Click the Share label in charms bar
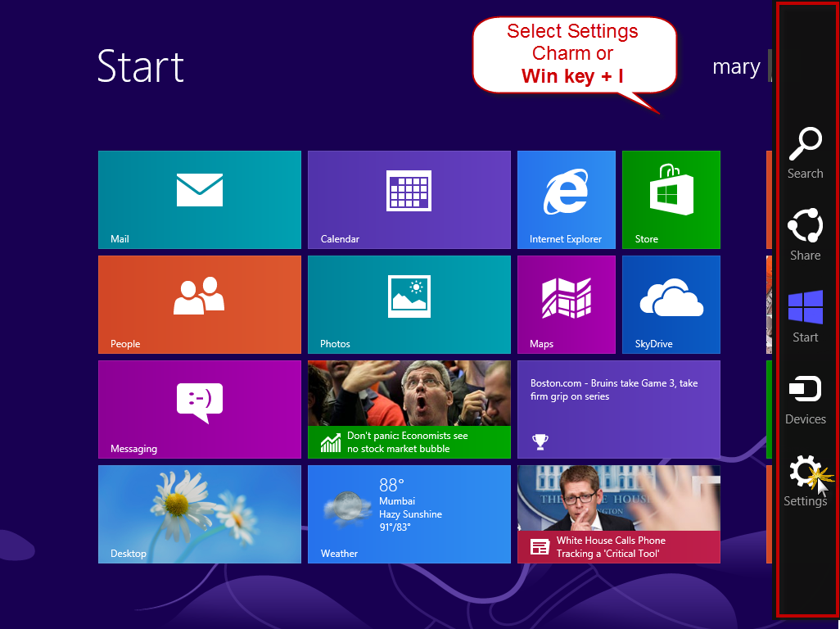 805,256
